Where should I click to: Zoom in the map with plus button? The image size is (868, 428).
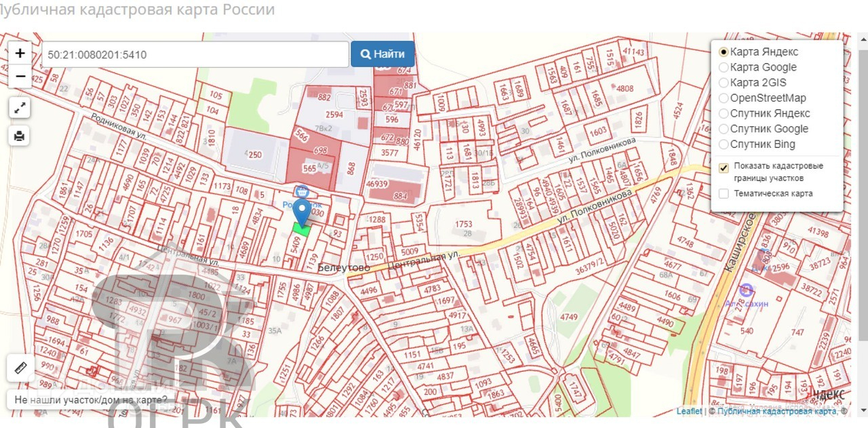20,54
